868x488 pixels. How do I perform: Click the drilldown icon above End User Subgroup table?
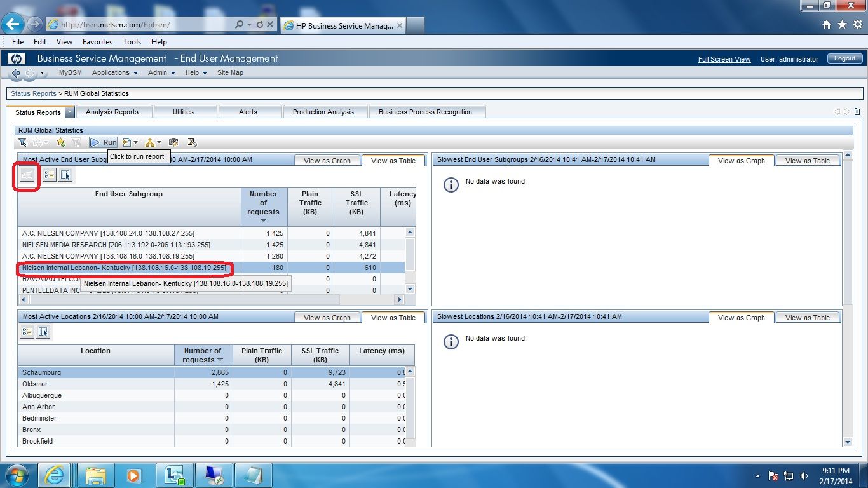pos(27,175)
